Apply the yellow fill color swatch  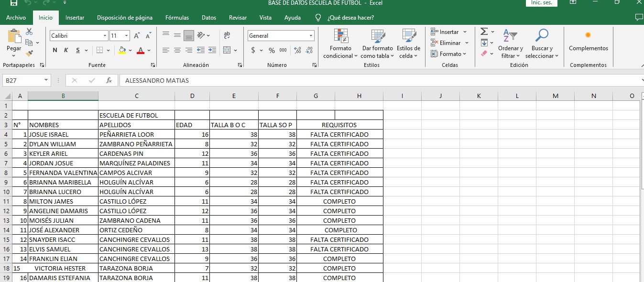[122, 50]
